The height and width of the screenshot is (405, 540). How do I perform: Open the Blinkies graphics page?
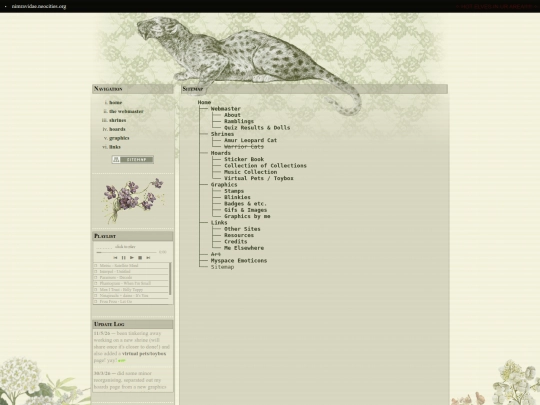tap(237, 197)
